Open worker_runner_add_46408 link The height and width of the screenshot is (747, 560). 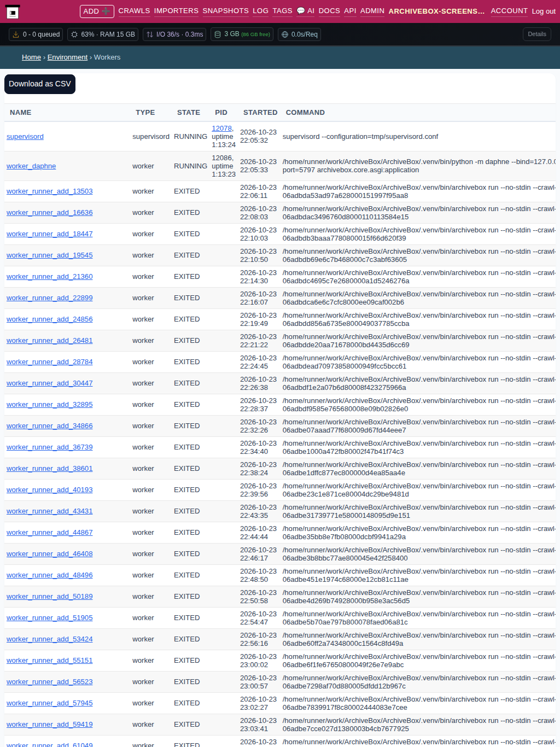[x=50, y=554]
